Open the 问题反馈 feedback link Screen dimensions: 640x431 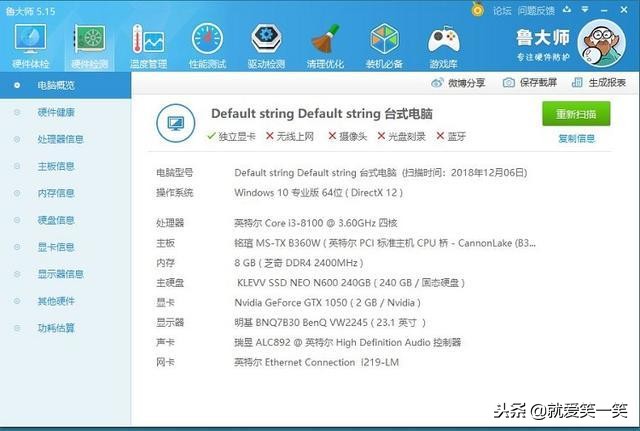(536, 11)
